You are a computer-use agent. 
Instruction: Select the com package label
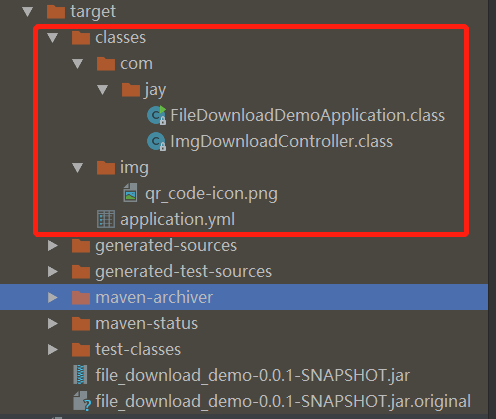pyautogui.click(x=136, y=64)
